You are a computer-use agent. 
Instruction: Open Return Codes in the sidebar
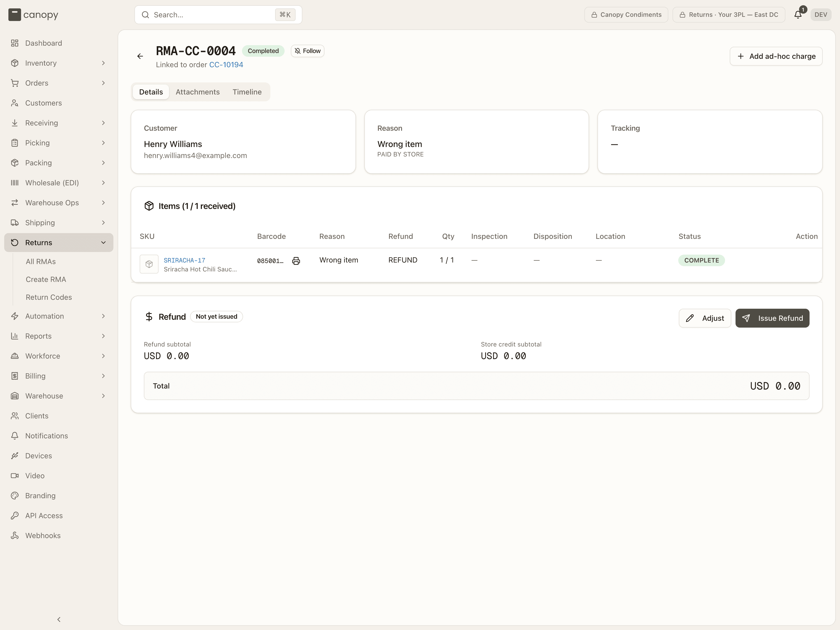(49, 297)
